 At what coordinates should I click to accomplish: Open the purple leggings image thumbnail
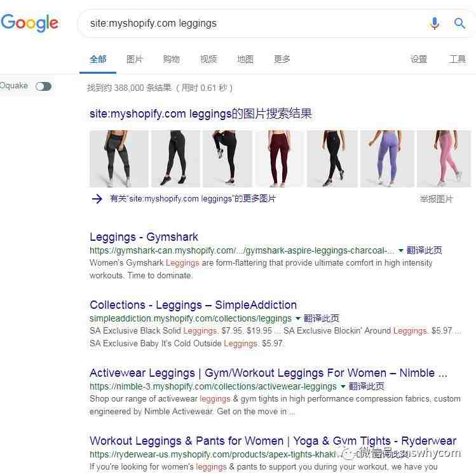pyautogui.click(x=387, y=158)
